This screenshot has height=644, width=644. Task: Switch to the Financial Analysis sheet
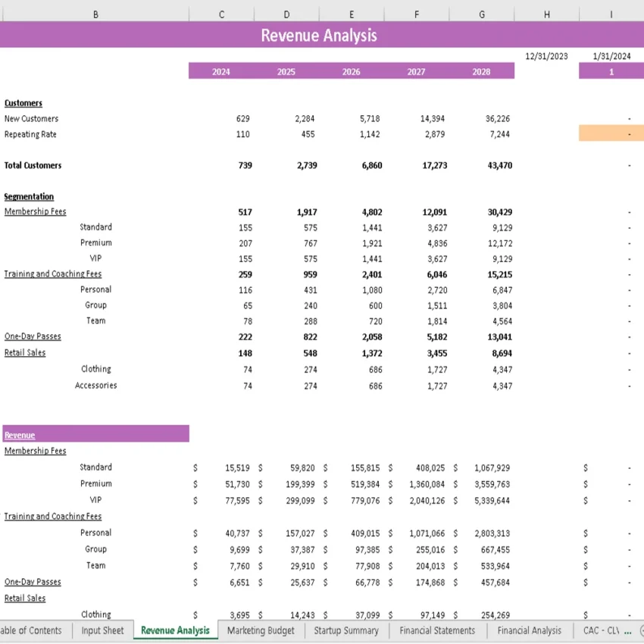point(530,630)
